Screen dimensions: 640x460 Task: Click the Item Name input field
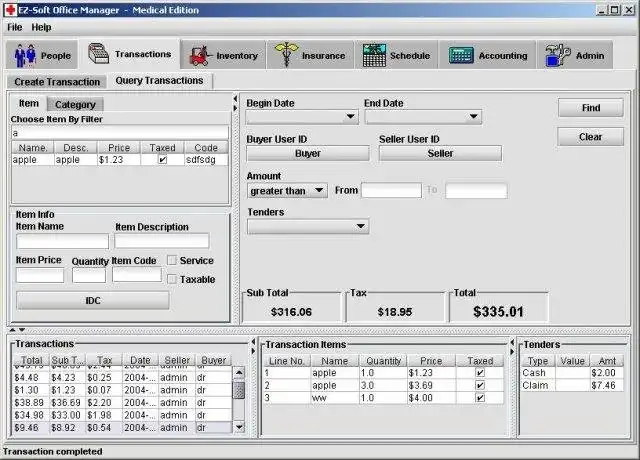pos(62,241)
